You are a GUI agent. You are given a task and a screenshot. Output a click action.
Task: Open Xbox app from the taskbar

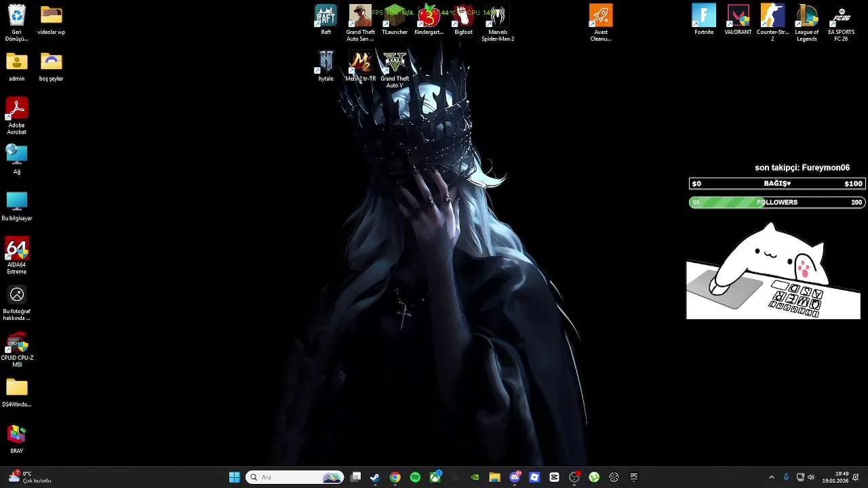tap(435, 477)
